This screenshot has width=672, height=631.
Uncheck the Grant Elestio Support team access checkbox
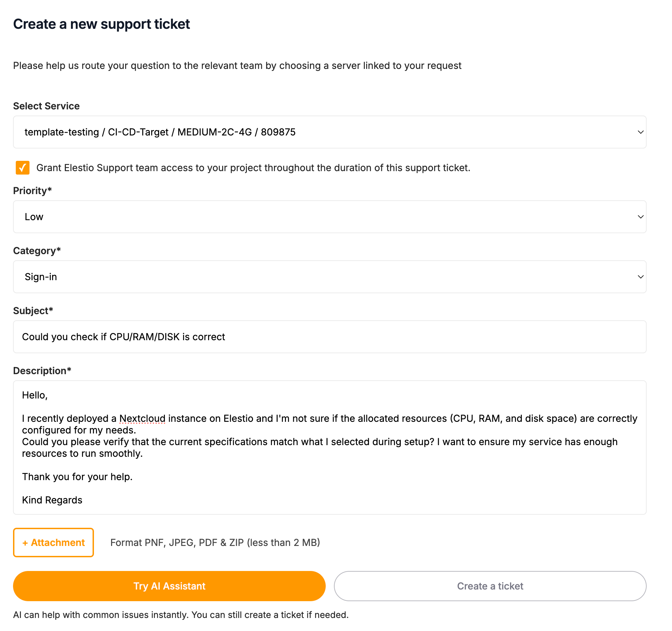pyautogui.click(x=22, y=168)
